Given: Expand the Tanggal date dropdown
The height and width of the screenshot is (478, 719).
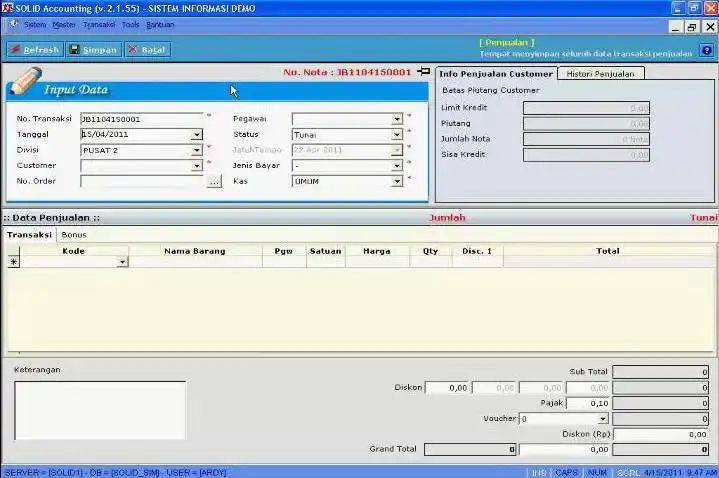Looking at the screenshot, I should point(196,134).
